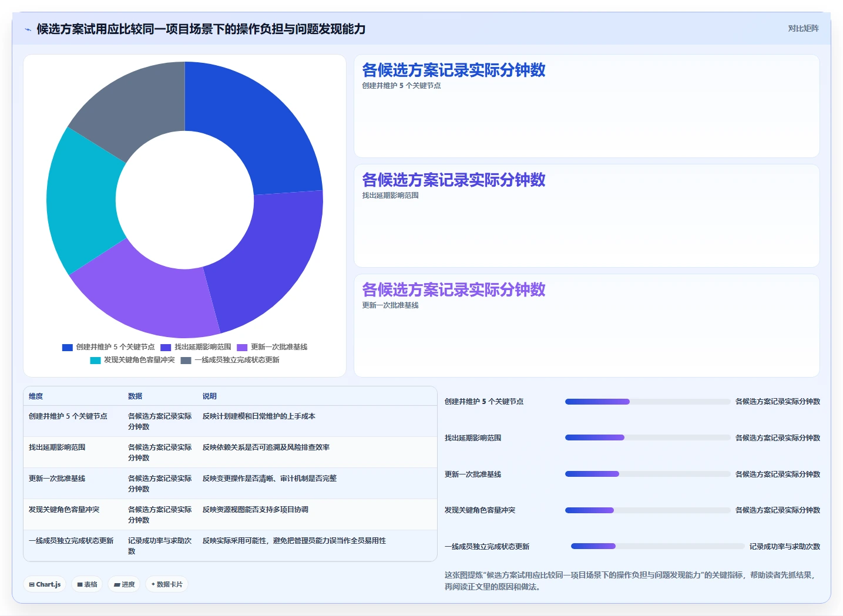The height and width of the screenshot is (616, 843).
Task: Click the summary paragraph starting 这张图提炼
Action: click(631, 581)
